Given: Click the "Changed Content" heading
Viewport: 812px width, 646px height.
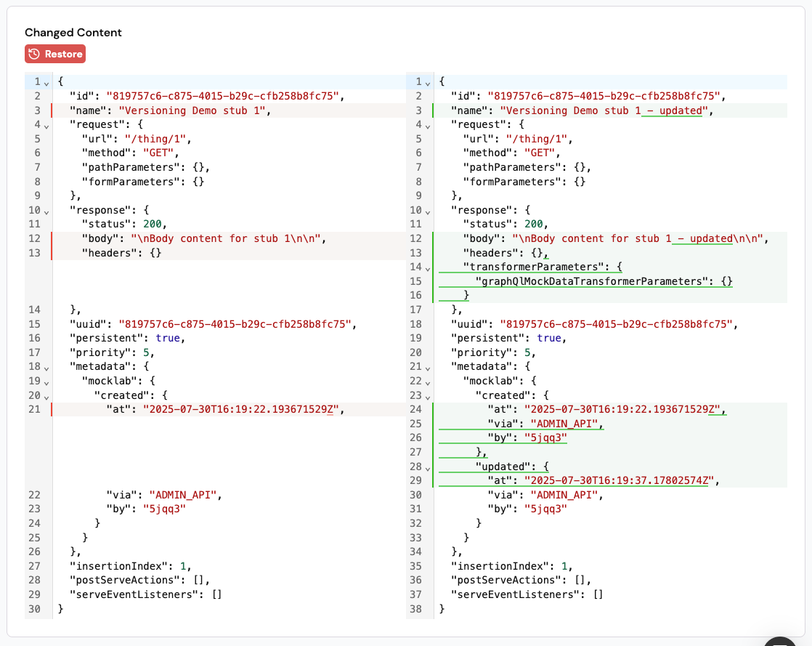Looking at the screenshot, I should pos(73,32).
